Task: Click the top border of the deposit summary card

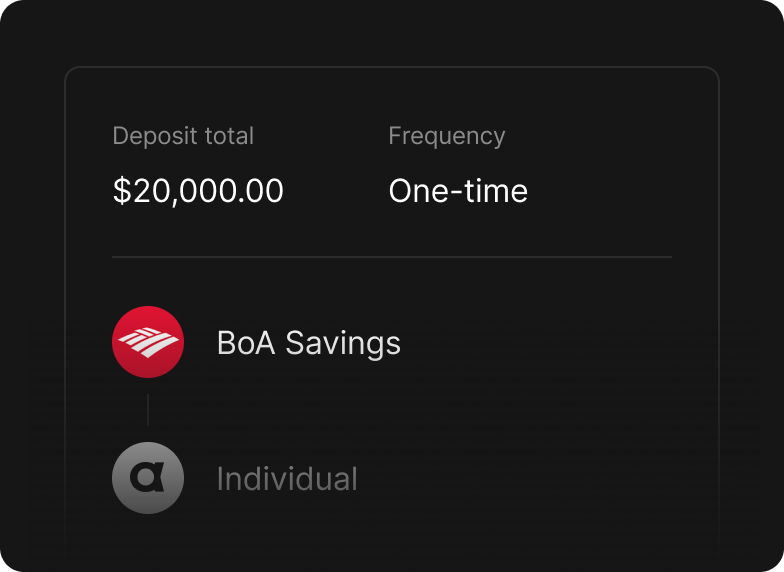Action: point(392,67)
